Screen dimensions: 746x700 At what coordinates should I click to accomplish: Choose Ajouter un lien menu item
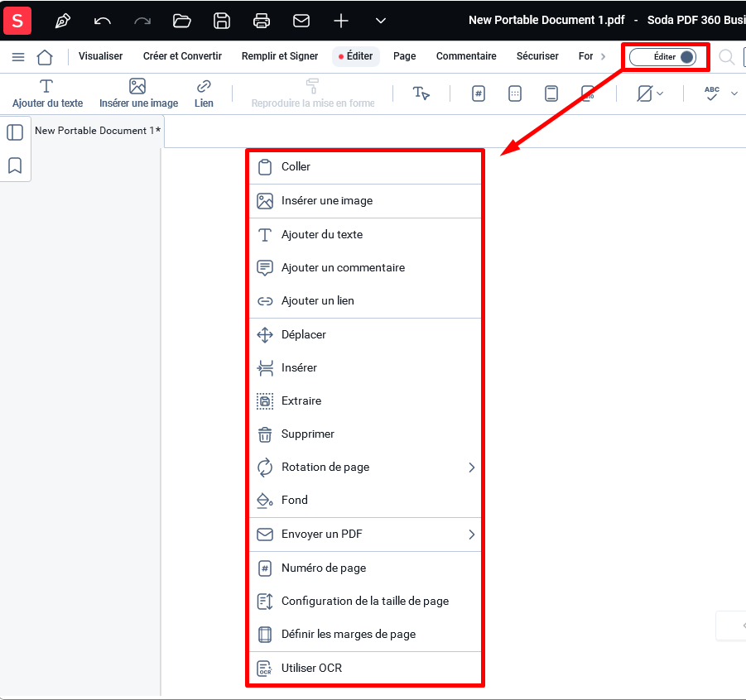(x=365, y=301)
